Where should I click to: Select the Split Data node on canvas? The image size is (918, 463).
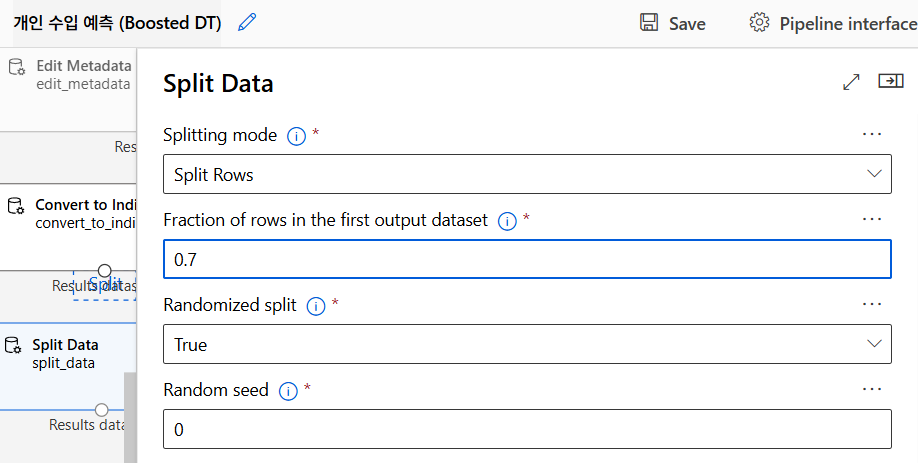pos(64,353)
